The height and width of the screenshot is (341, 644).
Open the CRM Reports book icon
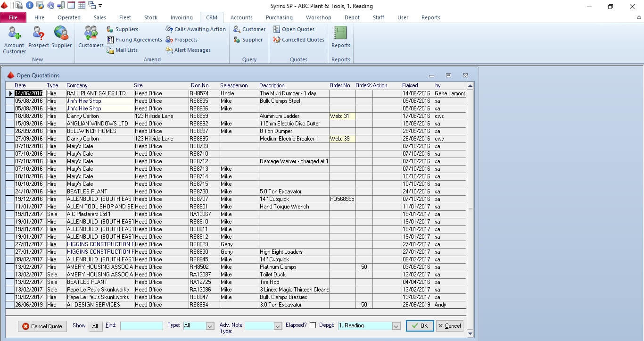point(340,37)
